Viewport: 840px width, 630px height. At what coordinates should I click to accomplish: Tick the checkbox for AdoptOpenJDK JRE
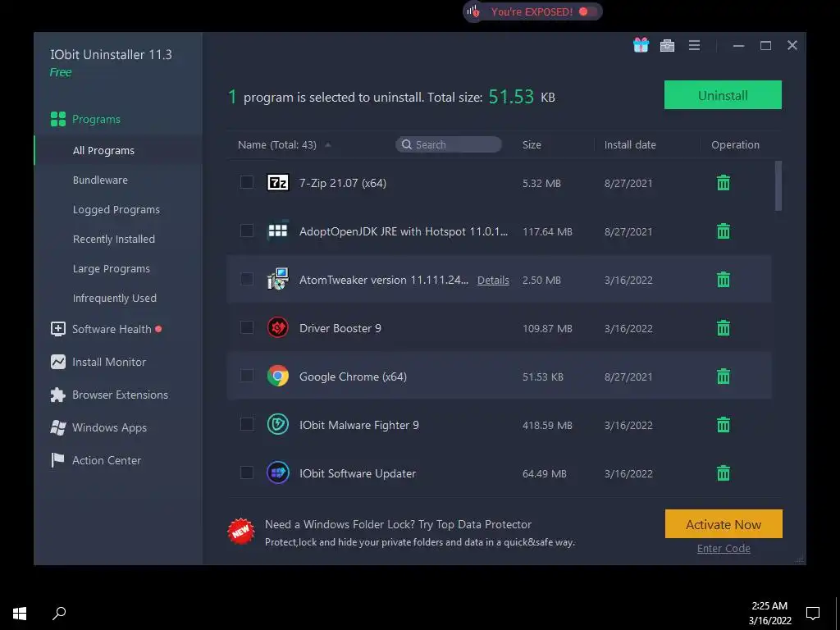click(246, 231)
